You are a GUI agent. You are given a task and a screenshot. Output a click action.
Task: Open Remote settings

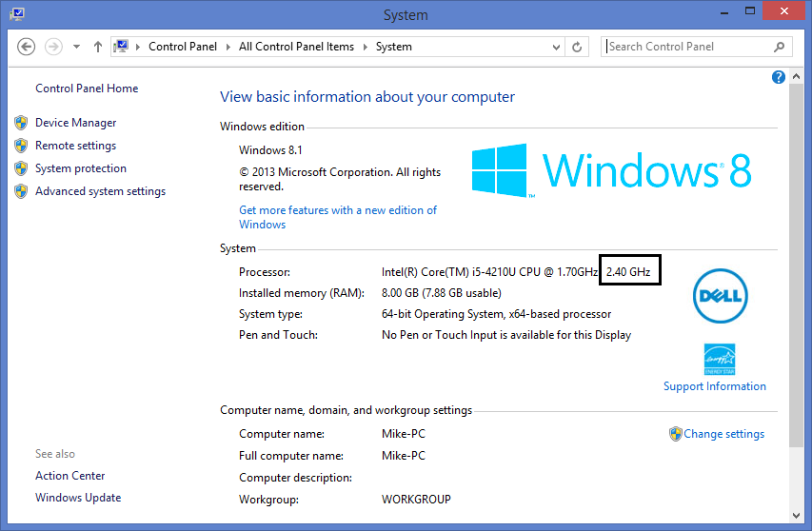click(75, 146)
